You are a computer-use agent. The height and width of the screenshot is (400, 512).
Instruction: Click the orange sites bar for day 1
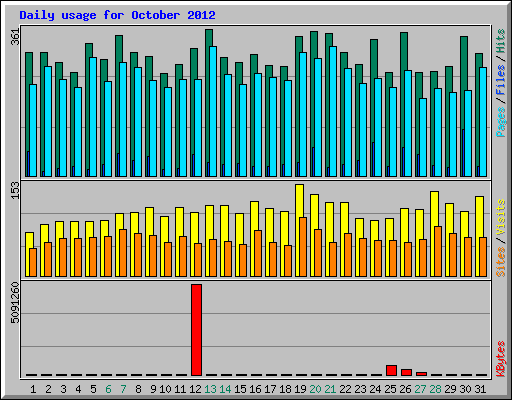[33, 262]
